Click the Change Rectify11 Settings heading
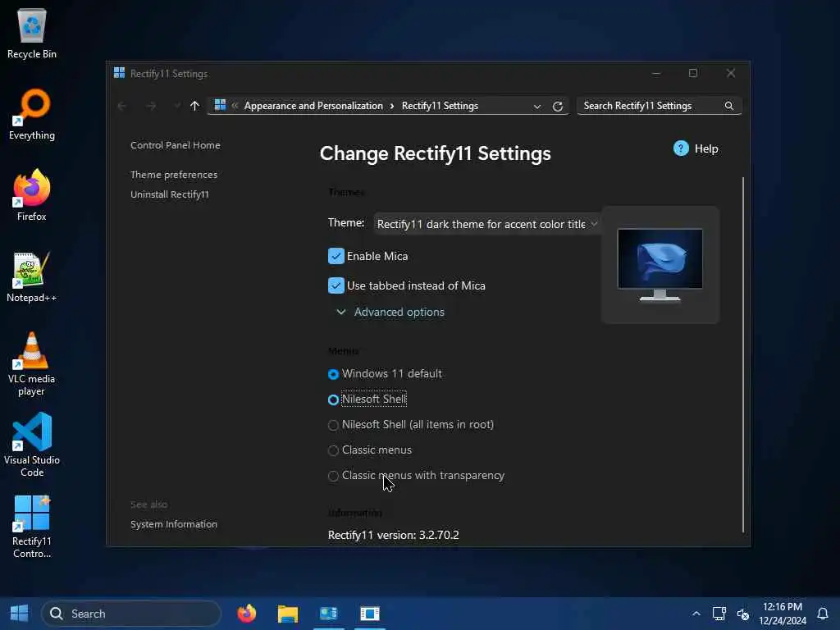 pos(435,153)
